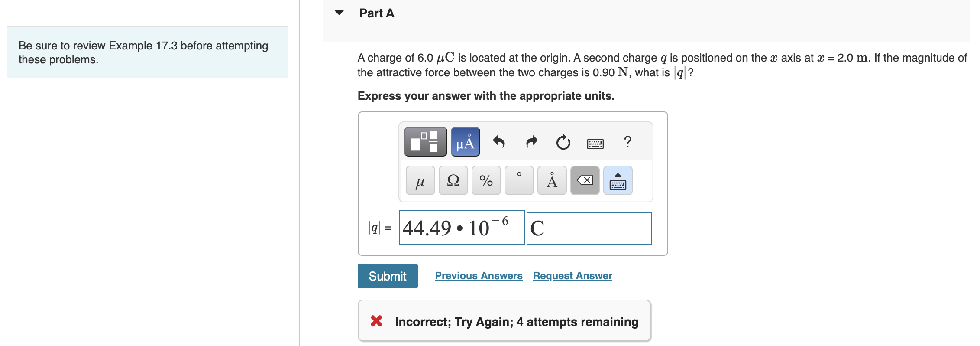Click the undo arrow icon

(498, 142)
